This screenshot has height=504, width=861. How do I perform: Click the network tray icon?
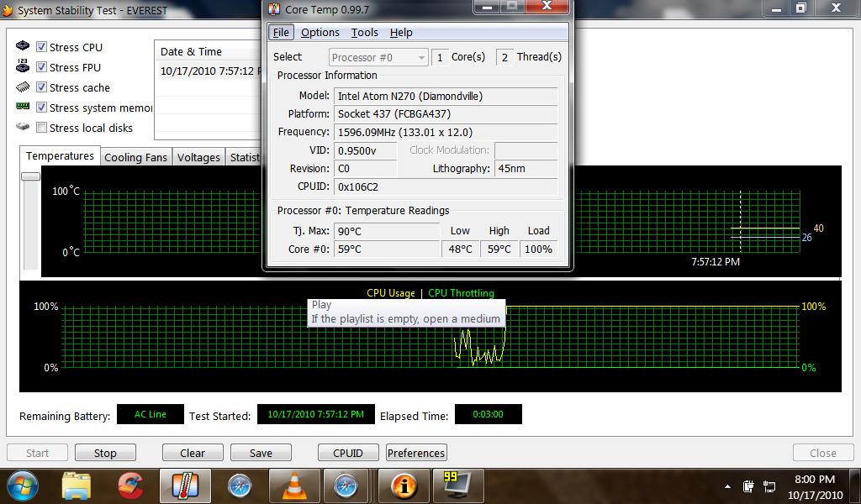(769, 486)
